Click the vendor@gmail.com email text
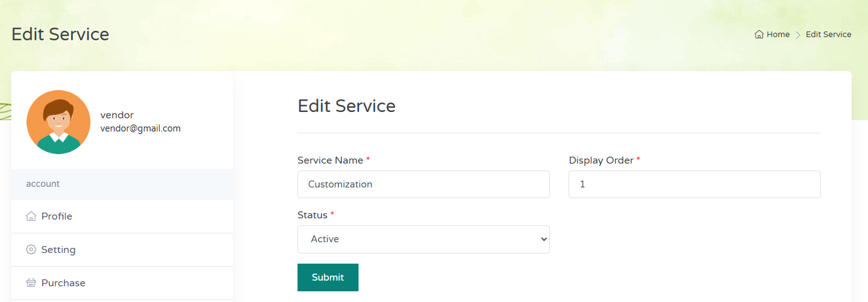 (140, 128)
